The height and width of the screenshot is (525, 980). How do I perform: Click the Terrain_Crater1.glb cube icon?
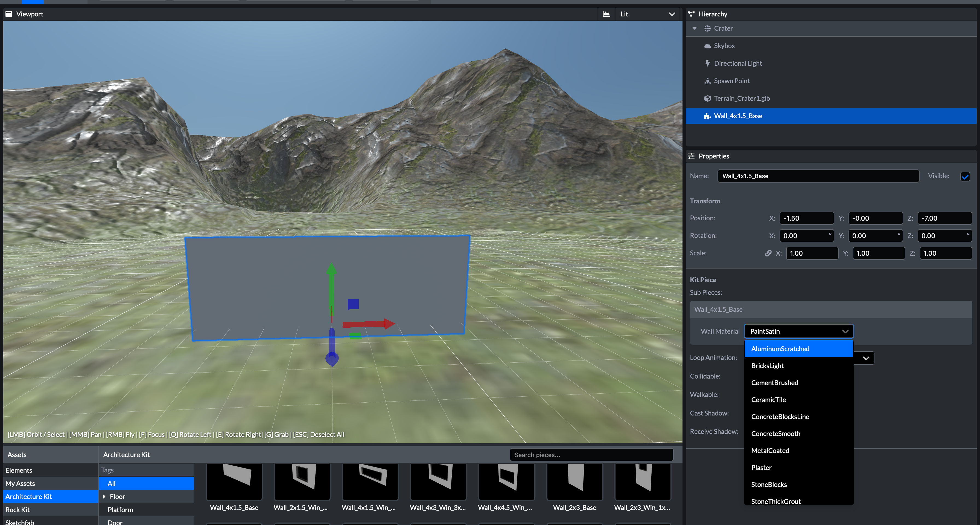click(707, 98)
